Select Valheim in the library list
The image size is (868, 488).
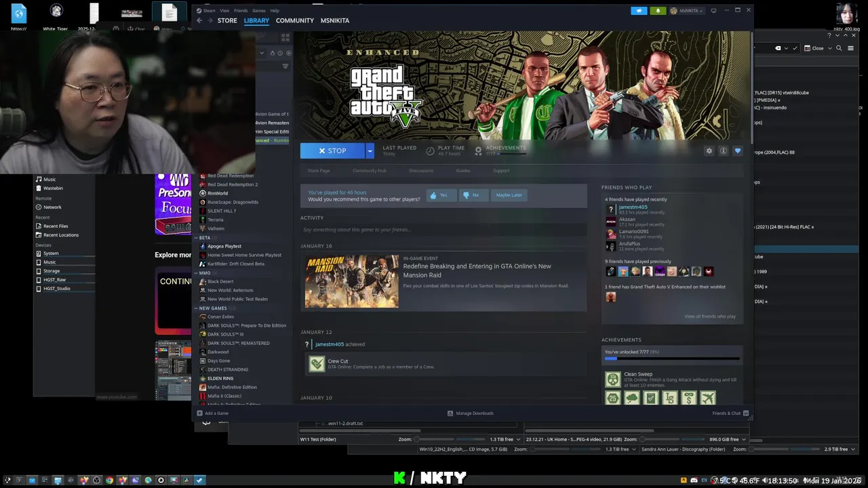pyautogui.click(x=216, y=228)
